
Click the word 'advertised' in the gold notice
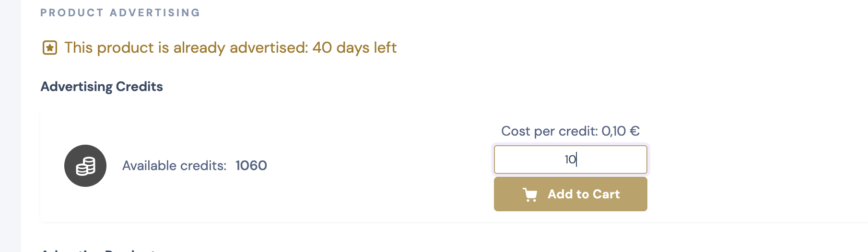click(267, 48)
